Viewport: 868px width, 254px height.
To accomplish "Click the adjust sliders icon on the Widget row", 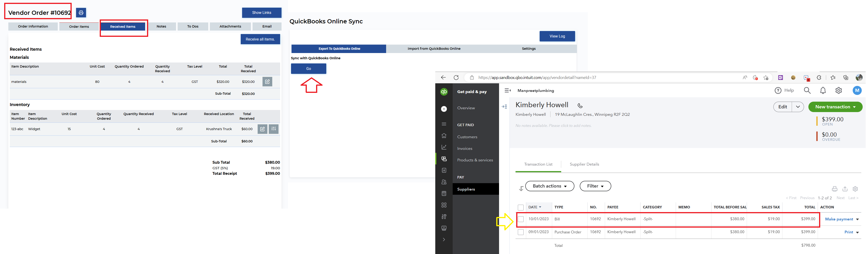I will click(x=274, y=129).
